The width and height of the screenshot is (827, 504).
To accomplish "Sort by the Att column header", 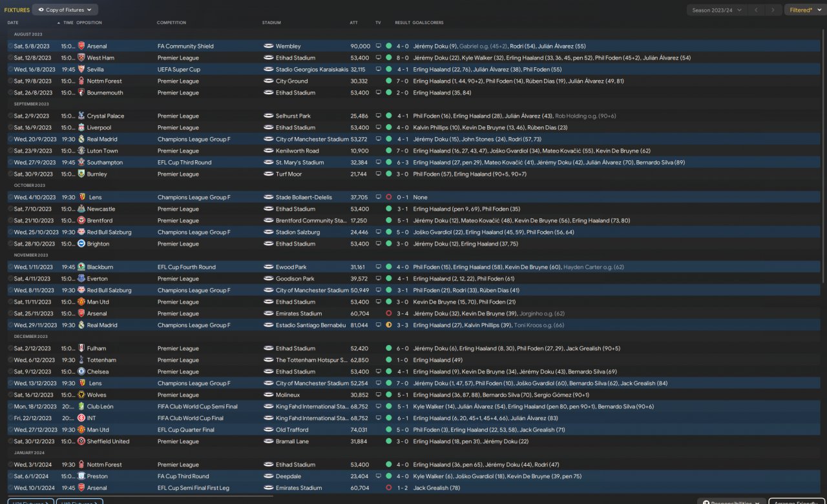I will pyautogui.click(x=353, y=23).
